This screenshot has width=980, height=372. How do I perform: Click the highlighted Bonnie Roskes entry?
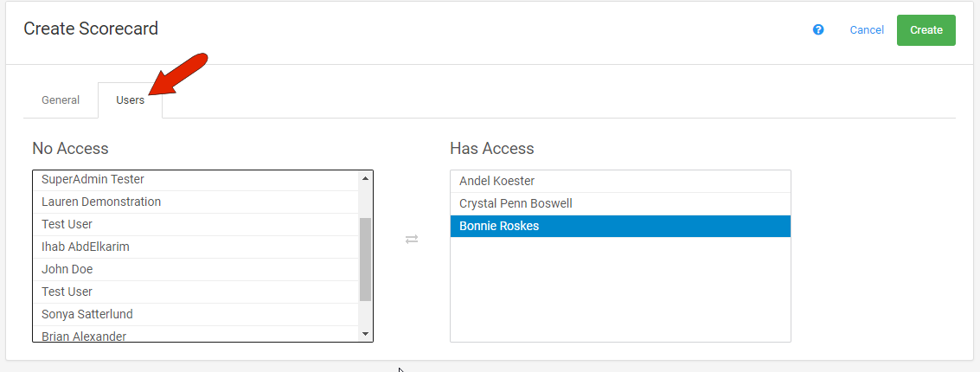(621, 227)
